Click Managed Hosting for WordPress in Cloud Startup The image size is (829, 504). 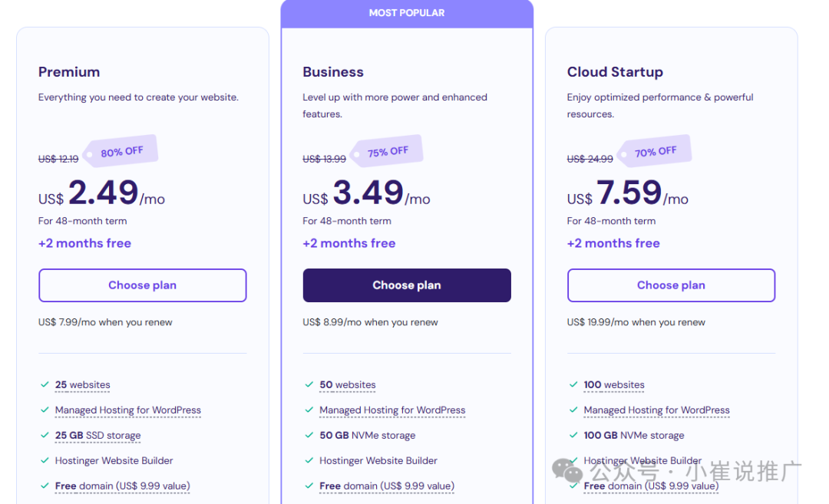point(656,410)
